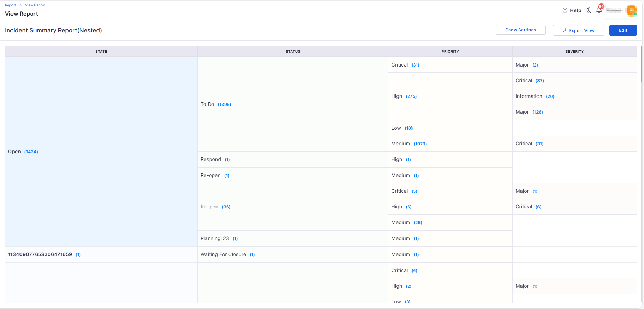Click Major severity count 126

pos(537,112)
